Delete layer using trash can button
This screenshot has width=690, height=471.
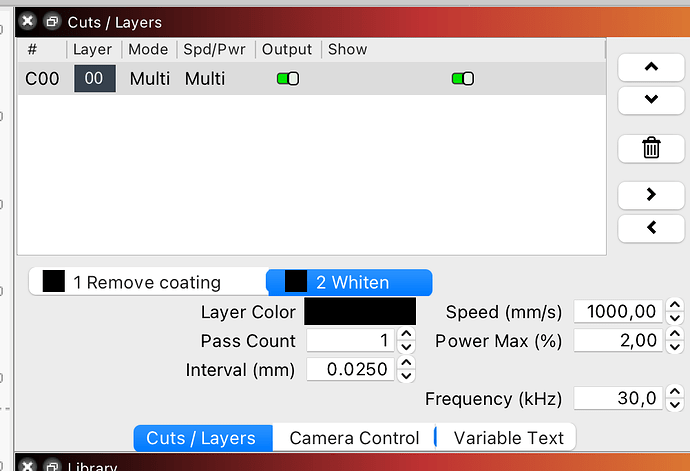651,148
